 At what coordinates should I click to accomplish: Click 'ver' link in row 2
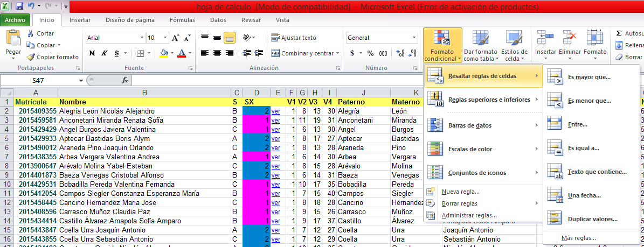tap(275, 111)
